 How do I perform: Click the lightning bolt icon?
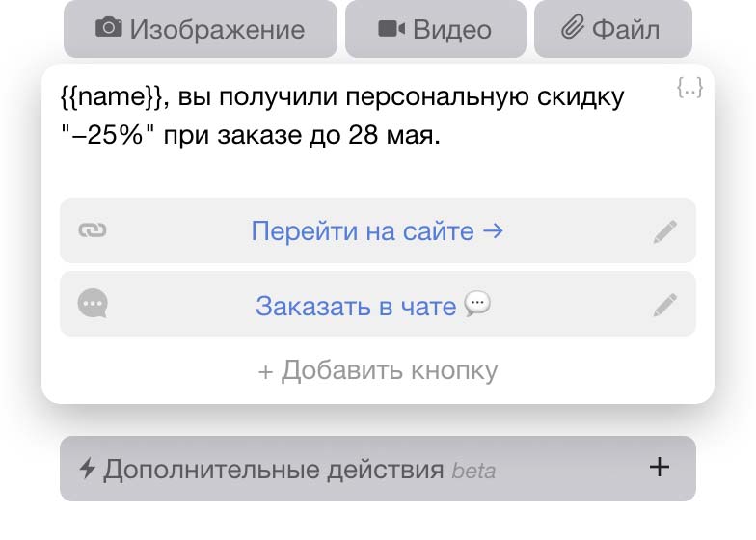88,469
